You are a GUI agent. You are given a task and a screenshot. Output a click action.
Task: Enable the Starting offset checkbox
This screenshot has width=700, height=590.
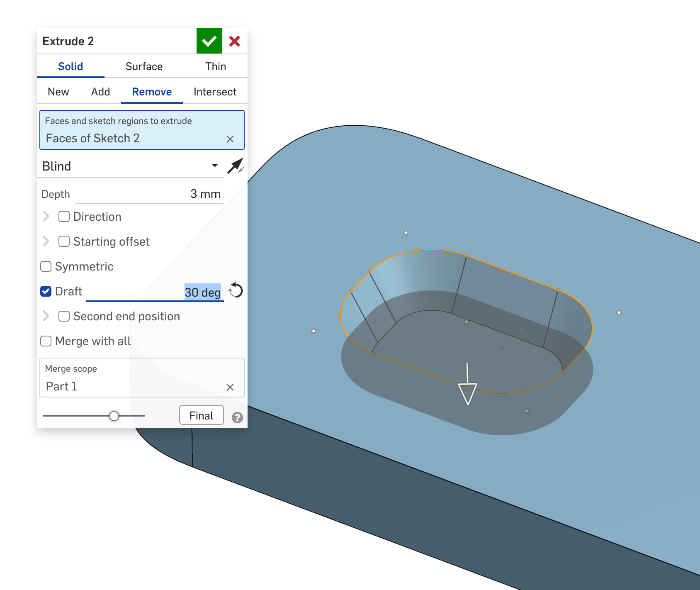coord(64,241)
